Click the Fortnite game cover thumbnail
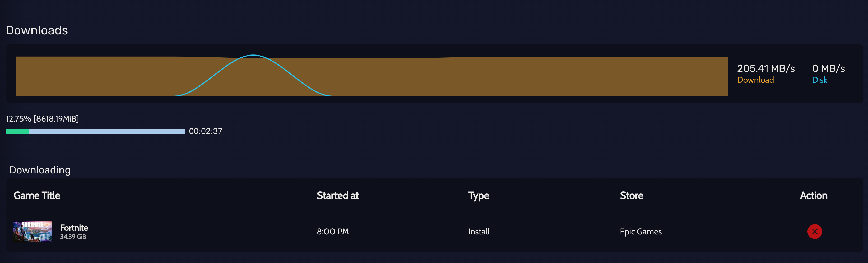Screen dimensions: 868x263 point(32,232)
